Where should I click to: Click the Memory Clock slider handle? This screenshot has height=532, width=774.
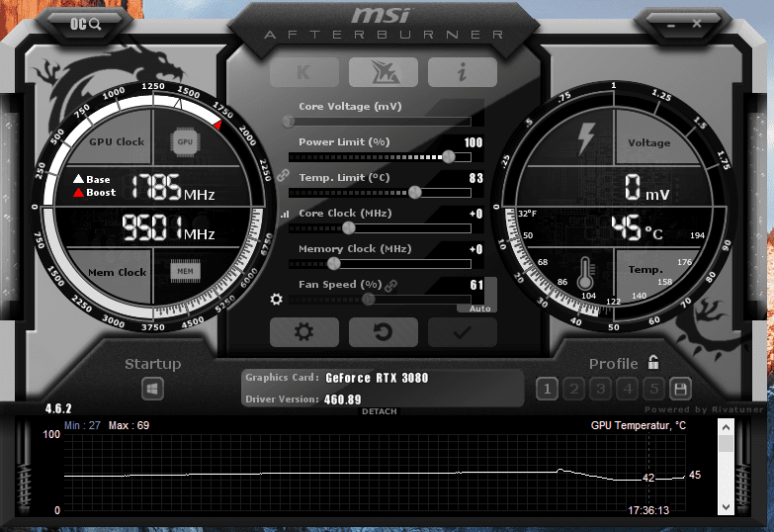pos(334,263)
